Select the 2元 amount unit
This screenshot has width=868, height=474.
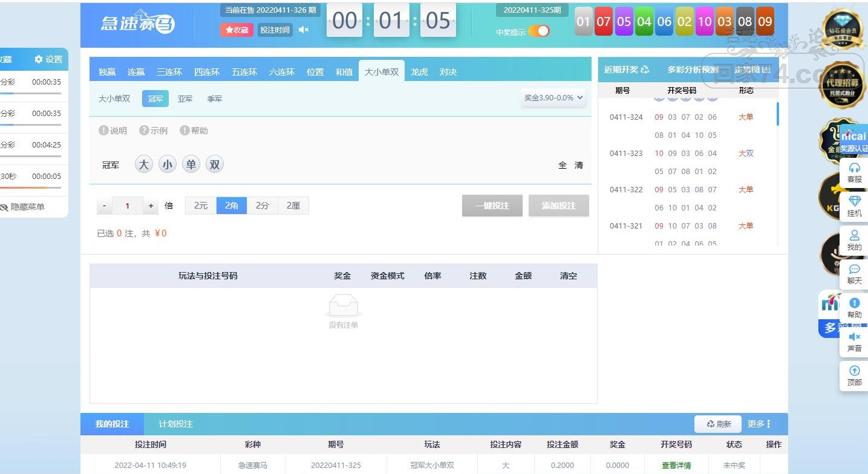201,206
